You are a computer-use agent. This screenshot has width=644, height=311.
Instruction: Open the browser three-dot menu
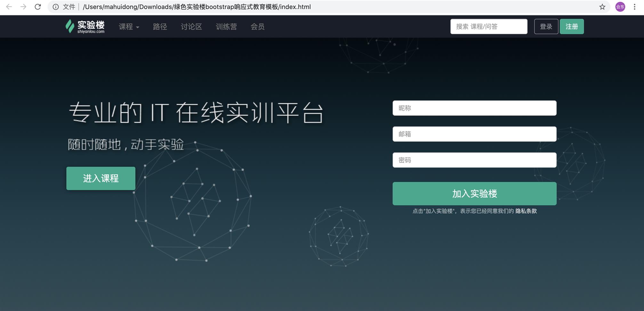point(634,7)
